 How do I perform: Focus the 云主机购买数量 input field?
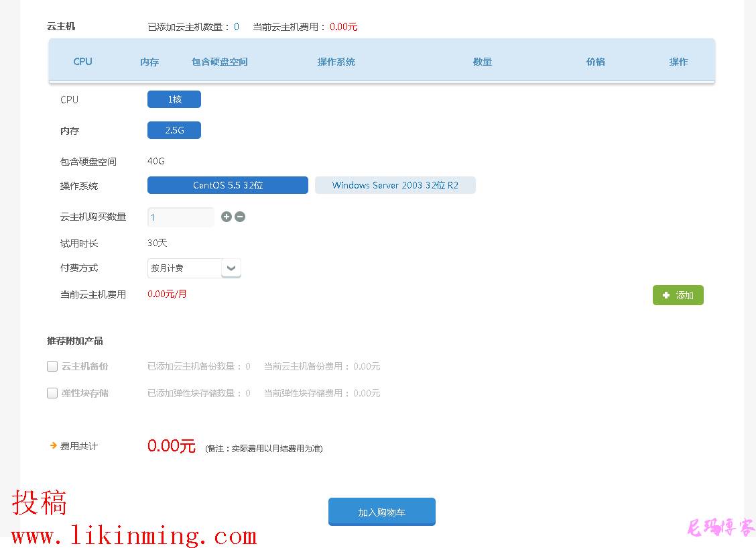coord(180,217)
